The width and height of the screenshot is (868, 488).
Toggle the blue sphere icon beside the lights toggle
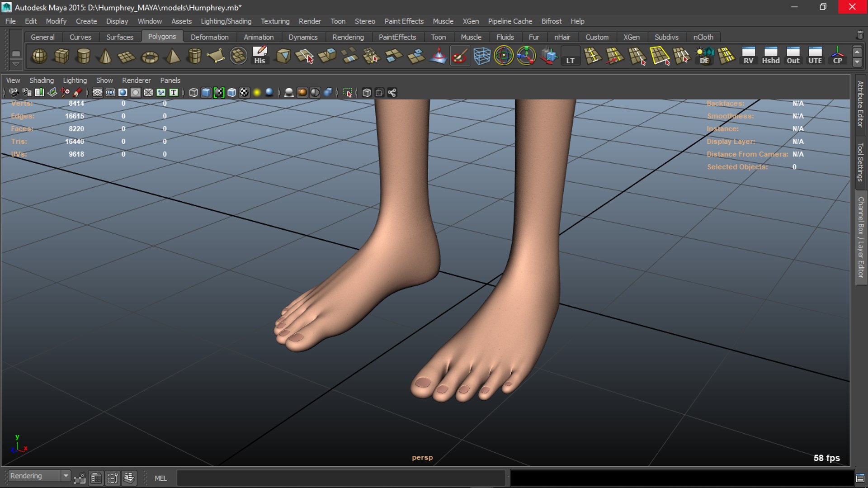(269, 93)
